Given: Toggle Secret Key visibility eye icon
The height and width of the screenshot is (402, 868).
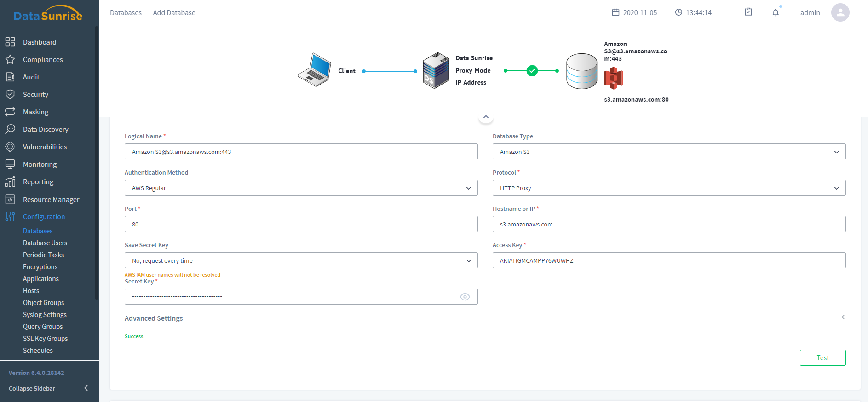Looking at the screenshot, I should click(x=465, y=297).
